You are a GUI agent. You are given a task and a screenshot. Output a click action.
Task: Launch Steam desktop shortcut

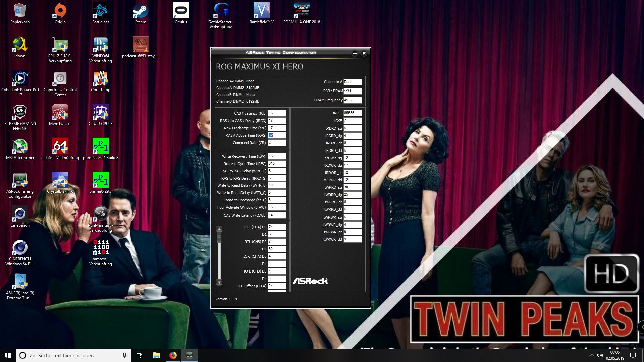141,14
